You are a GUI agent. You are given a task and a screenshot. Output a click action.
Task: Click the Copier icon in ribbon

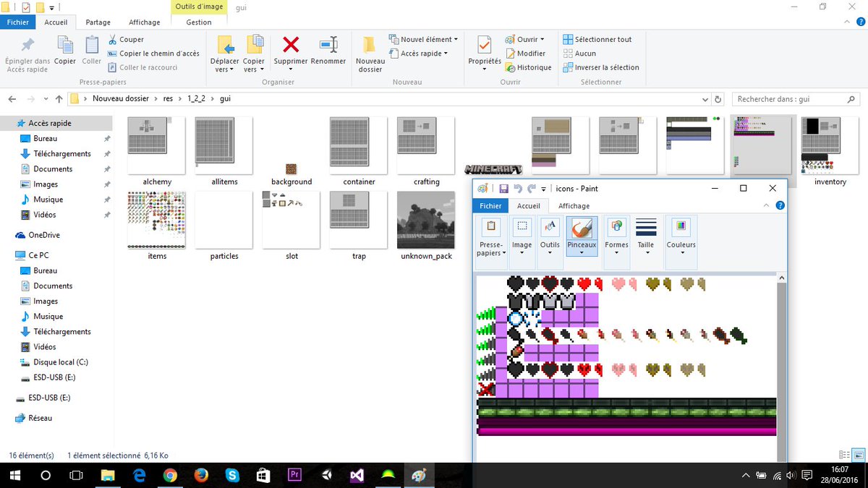click(x=65, y=45)
